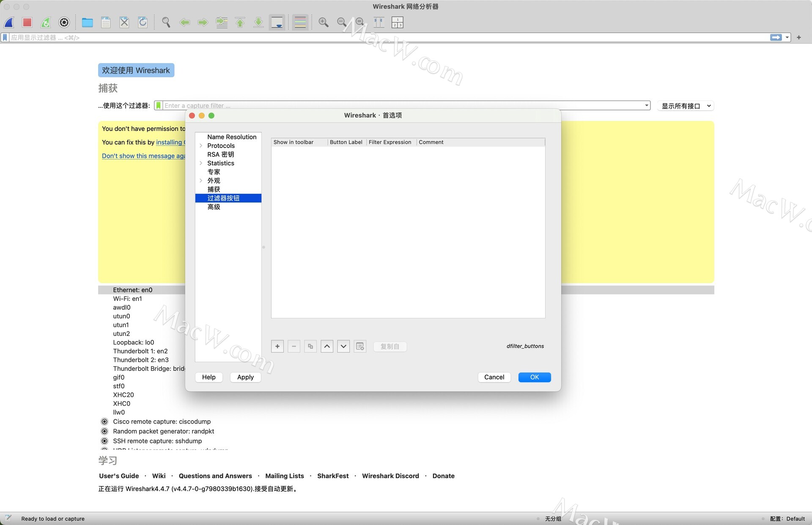The width and height of the screenshot is (812, 525).
Task: Click the capture filter green bookmark
Action: tap(159, 105)
